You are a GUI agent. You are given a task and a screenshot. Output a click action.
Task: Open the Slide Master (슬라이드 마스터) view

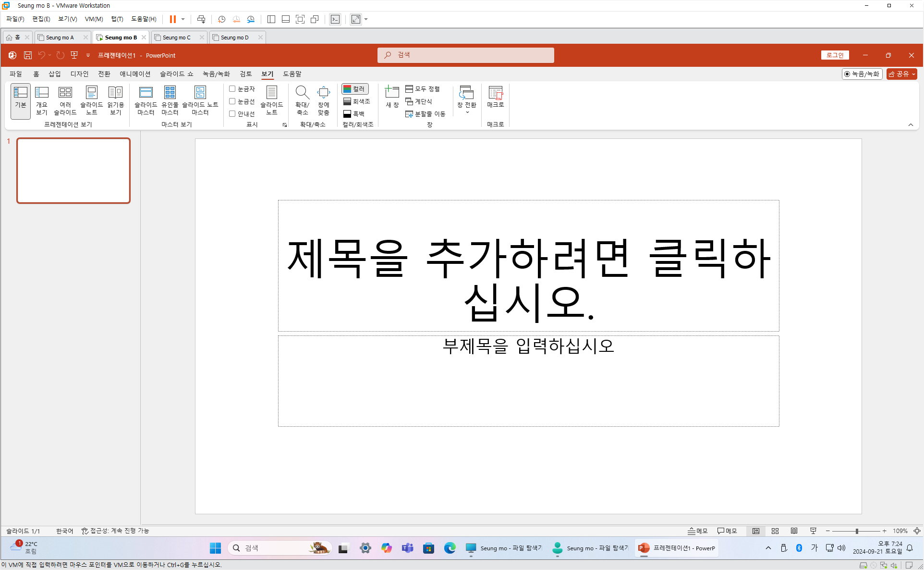coord(146,100)
